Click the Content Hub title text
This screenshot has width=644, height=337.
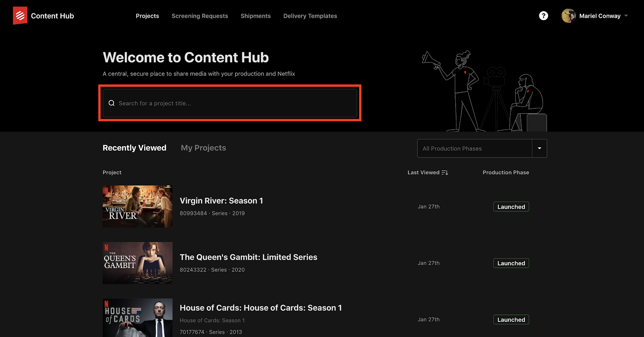52,16
